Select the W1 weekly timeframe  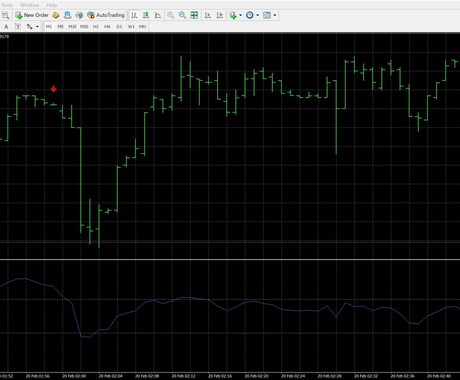click(131, 27)
